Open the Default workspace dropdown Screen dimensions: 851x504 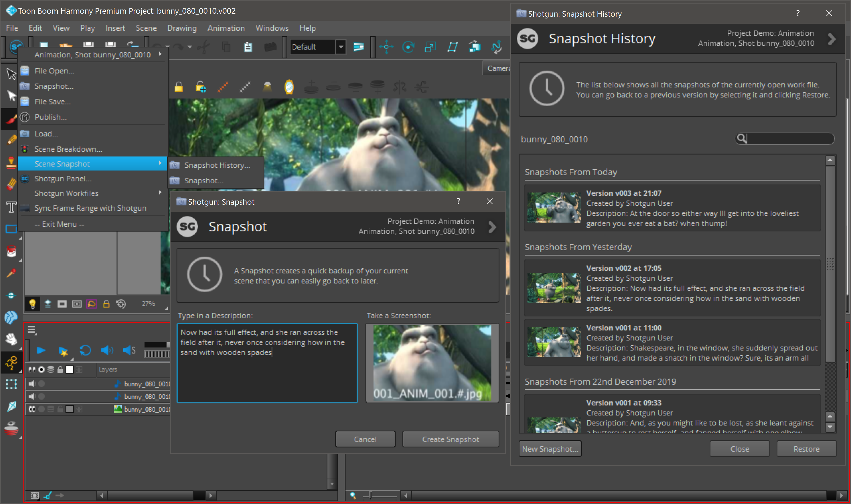tap(341, 47)
